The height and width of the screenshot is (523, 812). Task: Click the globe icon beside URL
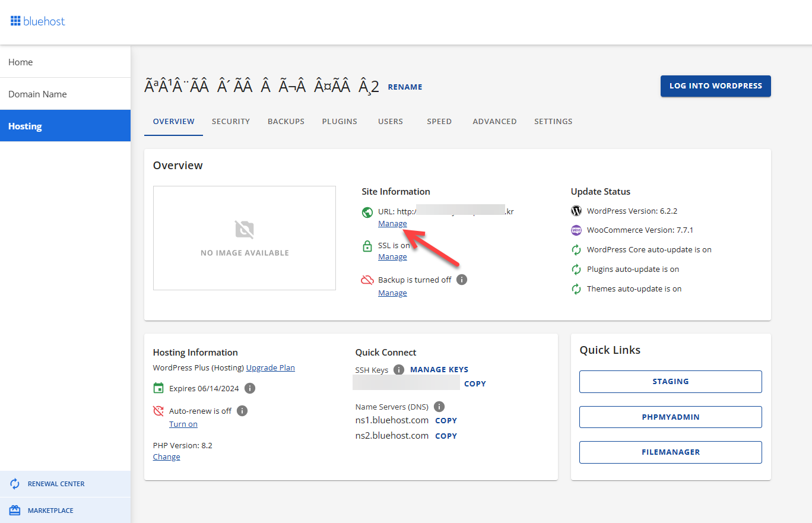click(367, 211)
